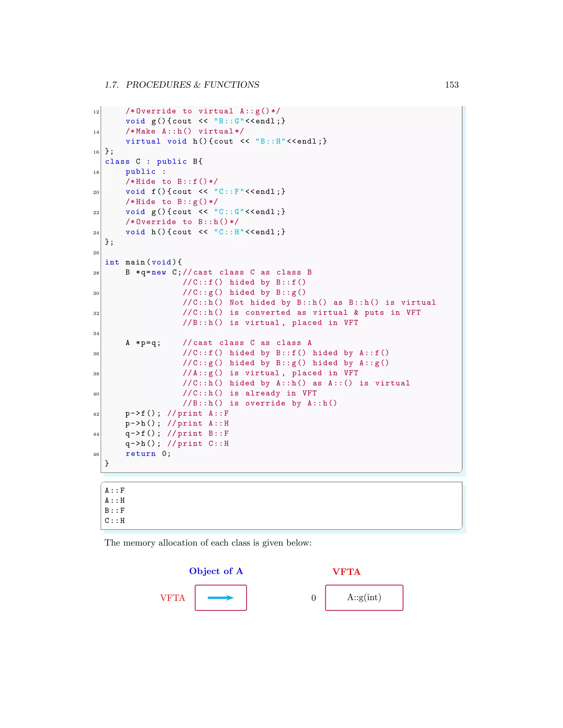Click output line 'C::H'
This screenshot has height=728, width=563.
click(x=115, y=521)
